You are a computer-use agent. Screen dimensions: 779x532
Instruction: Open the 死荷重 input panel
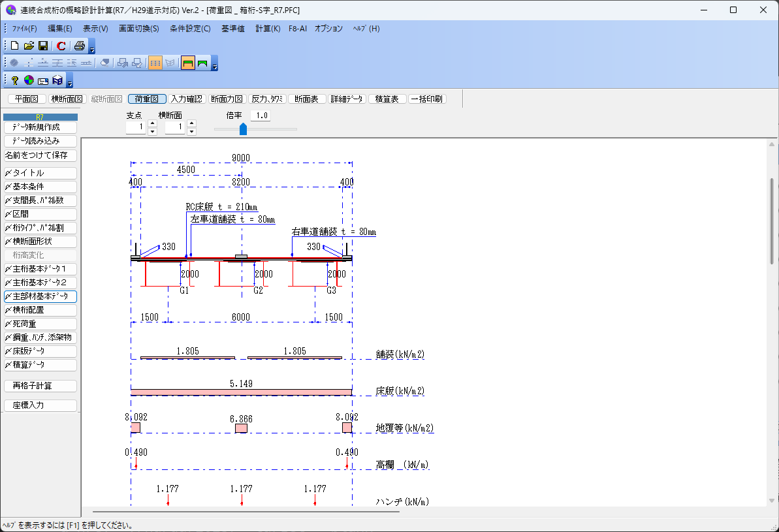(40, 324)
